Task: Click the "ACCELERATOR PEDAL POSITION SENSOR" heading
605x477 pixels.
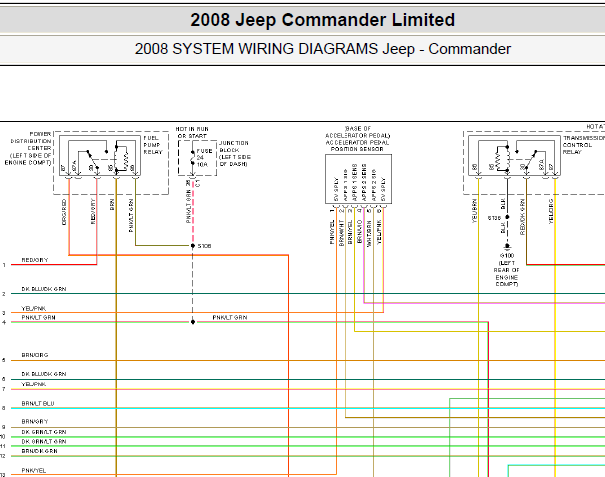Action: click(x=357, y=145)
